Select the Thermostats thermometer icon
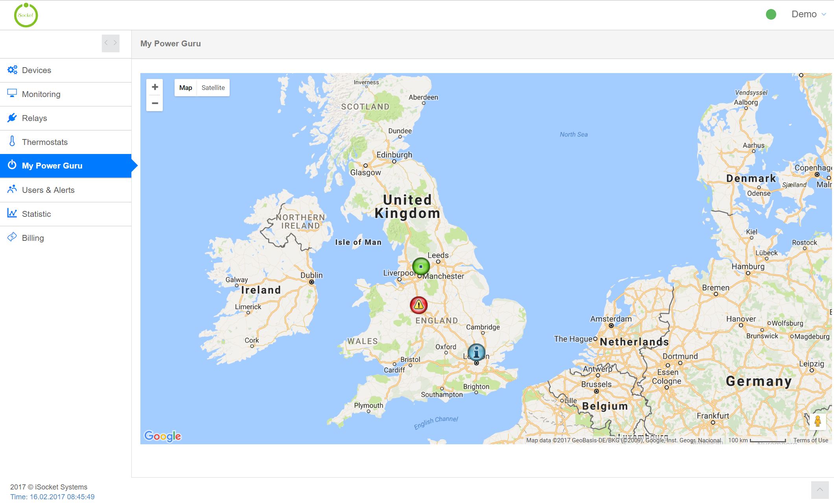834x504 pixels. click(12, 141)
